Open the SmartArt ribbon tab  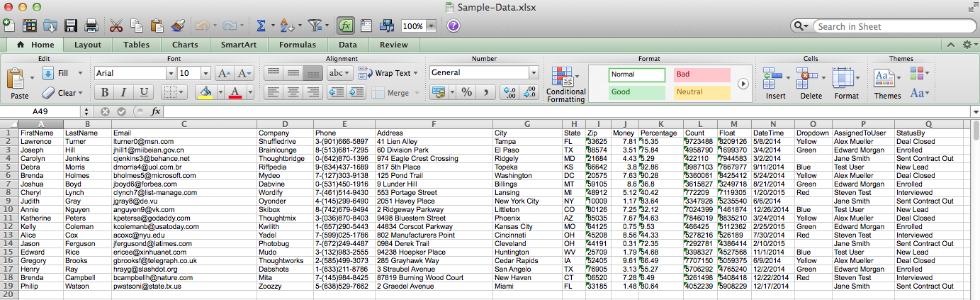point(238,45)
